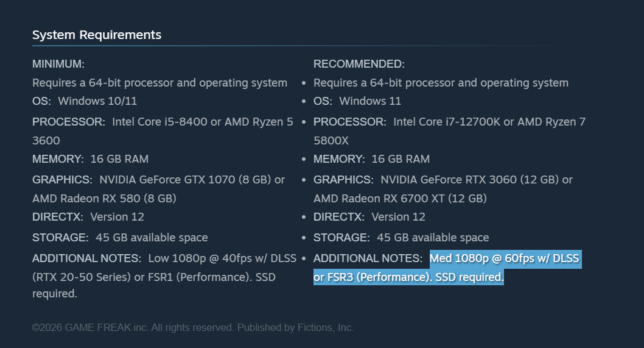Click minimum STORAGE 45 GB line
644x348 pixels.
click(120, 238)
